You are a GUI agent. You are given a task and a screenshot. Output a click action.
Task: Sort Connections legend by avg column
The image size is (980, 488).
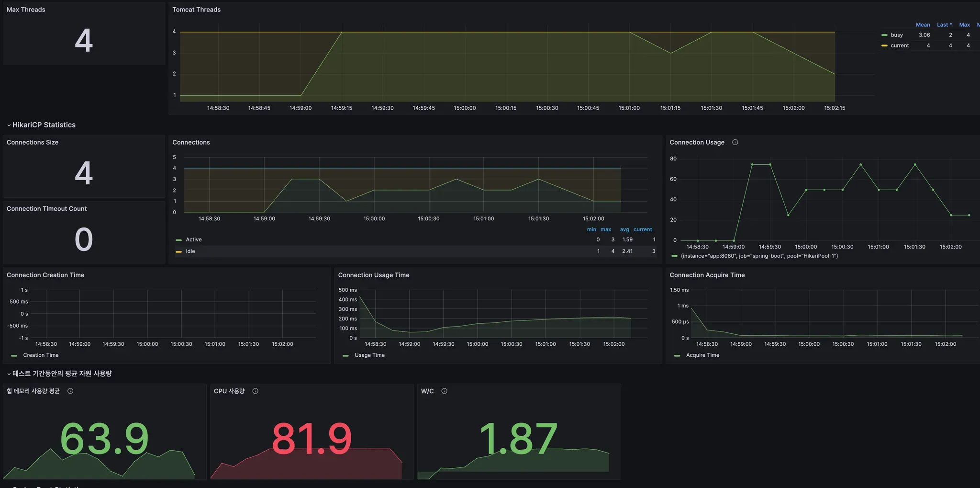(624, 230)
